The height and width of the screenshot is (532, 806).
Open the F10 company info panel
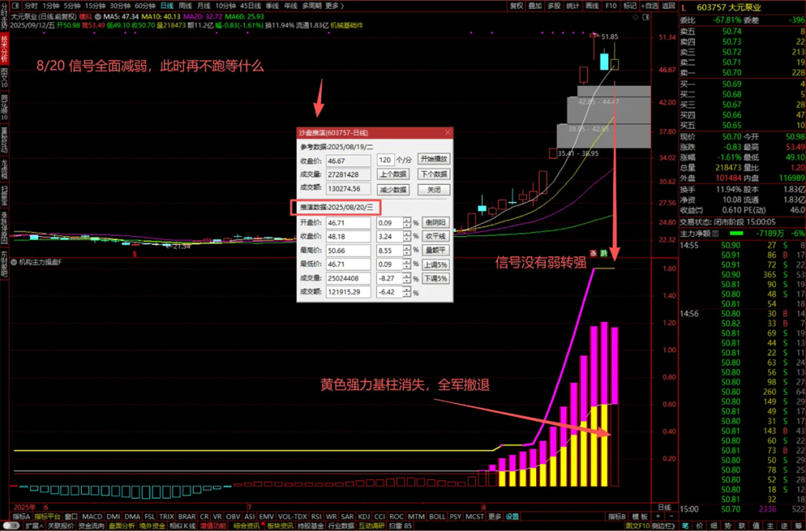611,6
